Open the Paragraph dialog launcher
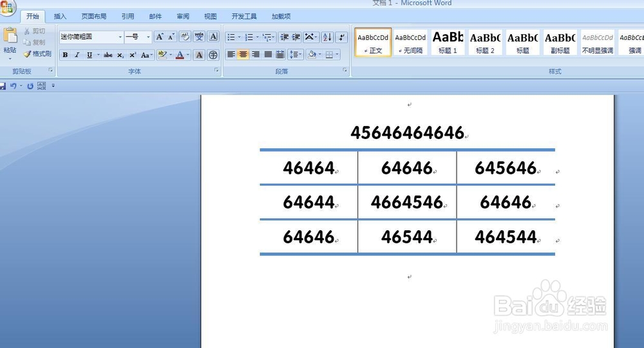The height and width of the screenshot is (348, 644). point(345,71)
